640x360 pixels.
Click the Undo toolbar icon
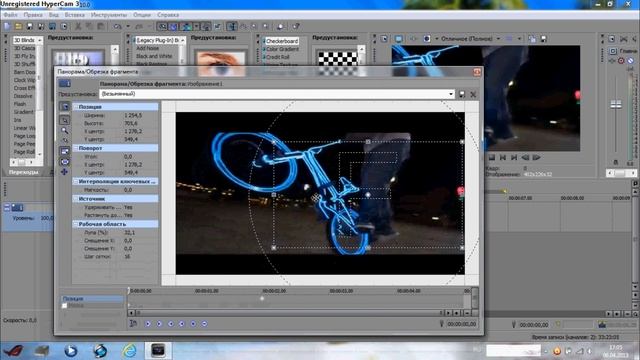tap(118, 27)
